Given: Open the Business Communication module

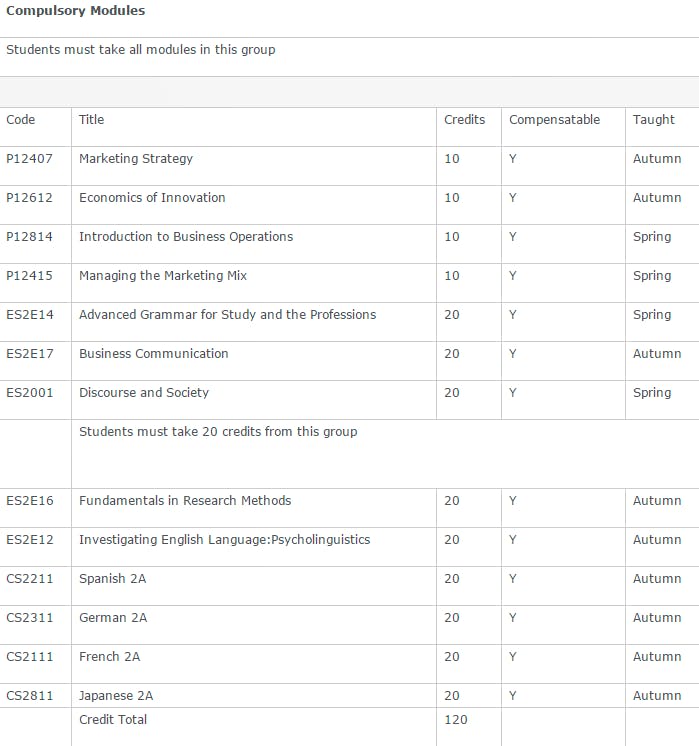Looking at the screenshot, I should click(154, 353).
